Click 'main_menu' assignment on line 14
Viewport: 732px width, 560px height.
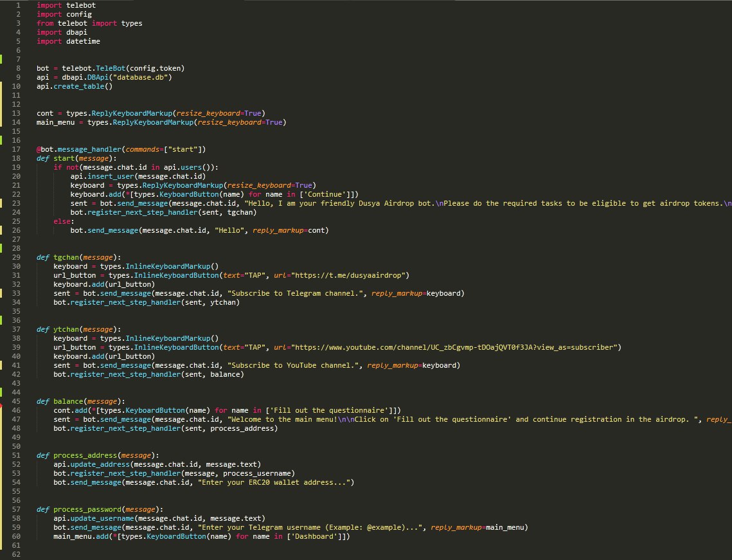point(55,122)
